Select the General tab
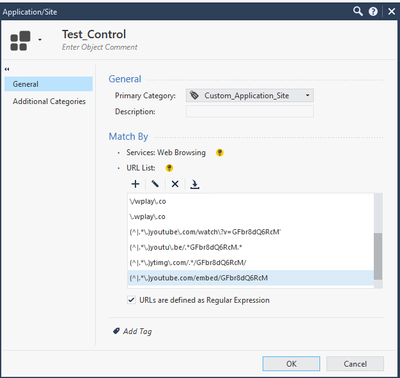This screenshot has height=378, width=400. click(49, 84)
